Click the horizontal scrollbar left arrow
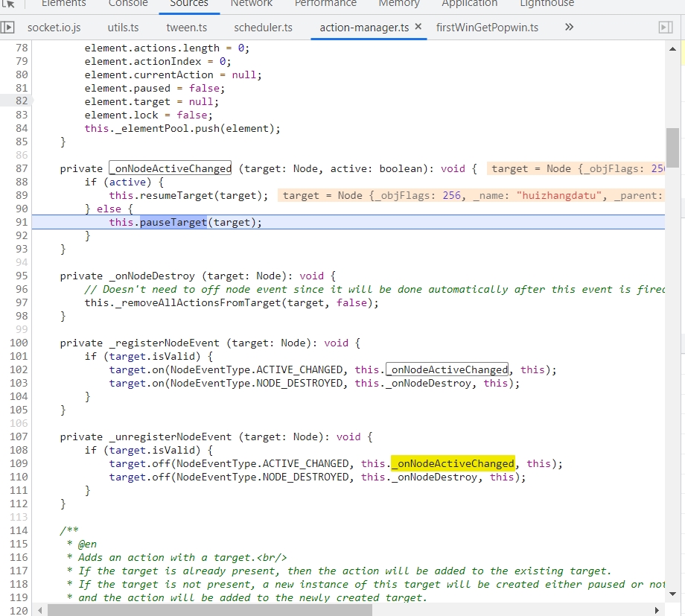Viewport: 685px width, 616px height. [x=40, y=610]
